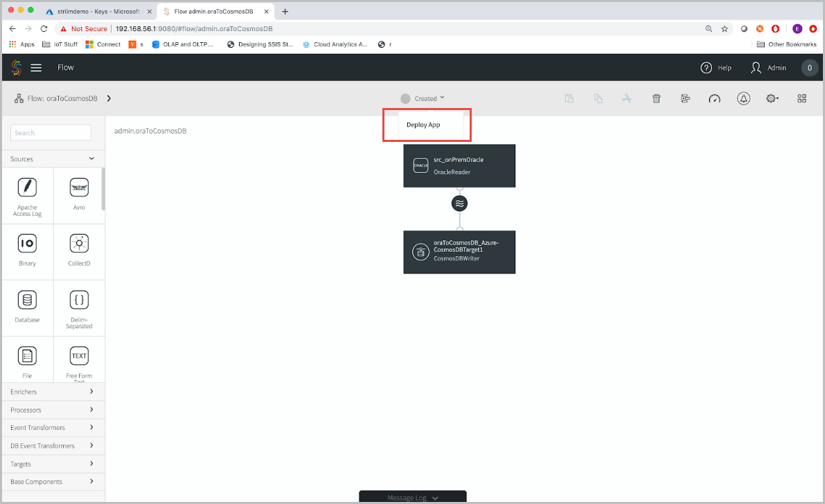Choose the CollectD source icon
The height and width of the screenshot is (504, 825).
[x=79, y=243]
